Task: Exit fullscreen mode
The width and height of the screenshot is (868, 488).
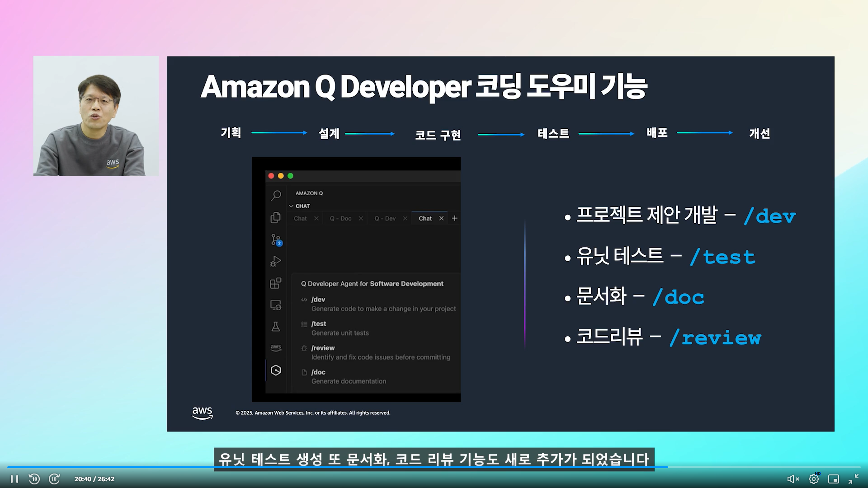Action: [x=854, y=479]
